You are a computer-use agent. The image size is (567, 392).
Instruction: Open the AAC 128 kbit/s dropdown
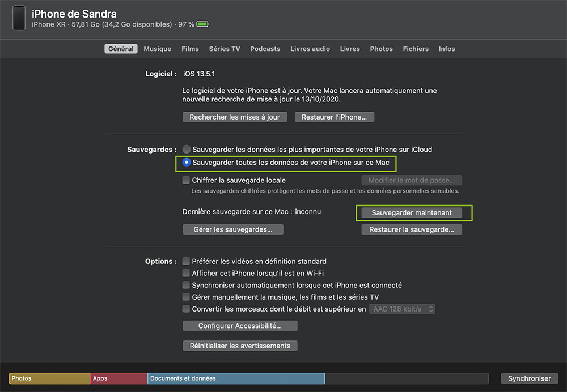pos(402,309)
